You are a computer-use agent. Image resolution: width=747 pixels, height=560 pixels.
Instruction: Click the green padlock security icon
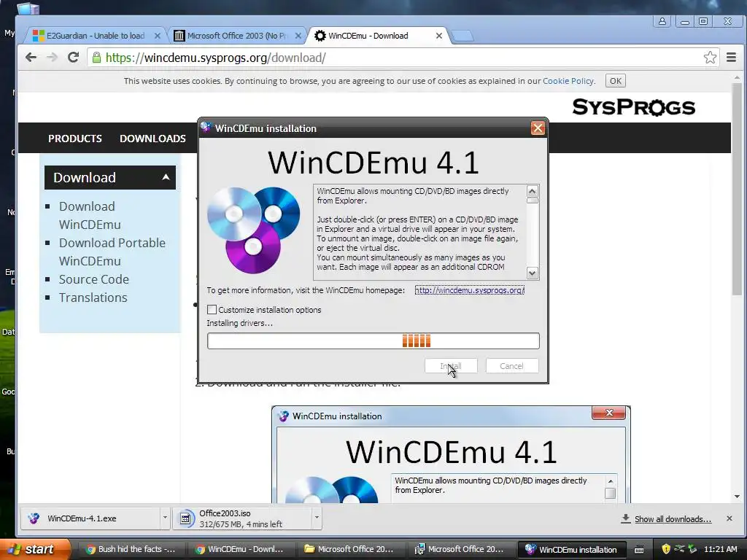coord(97,58)
